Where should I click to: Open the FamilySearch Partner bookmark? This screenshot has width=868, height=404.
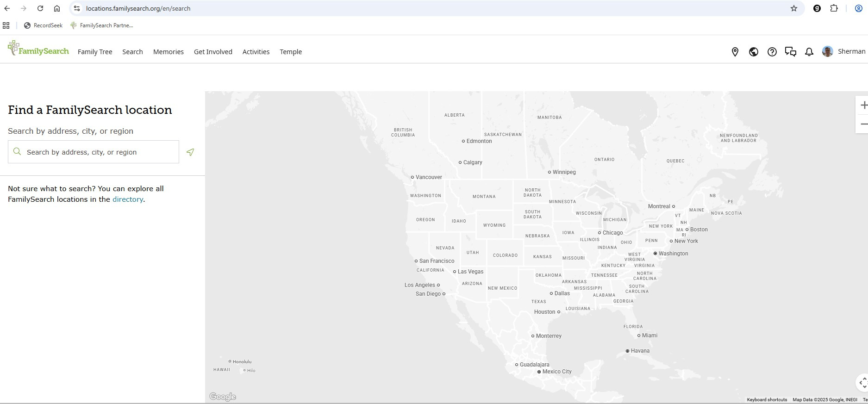point(101,25)
